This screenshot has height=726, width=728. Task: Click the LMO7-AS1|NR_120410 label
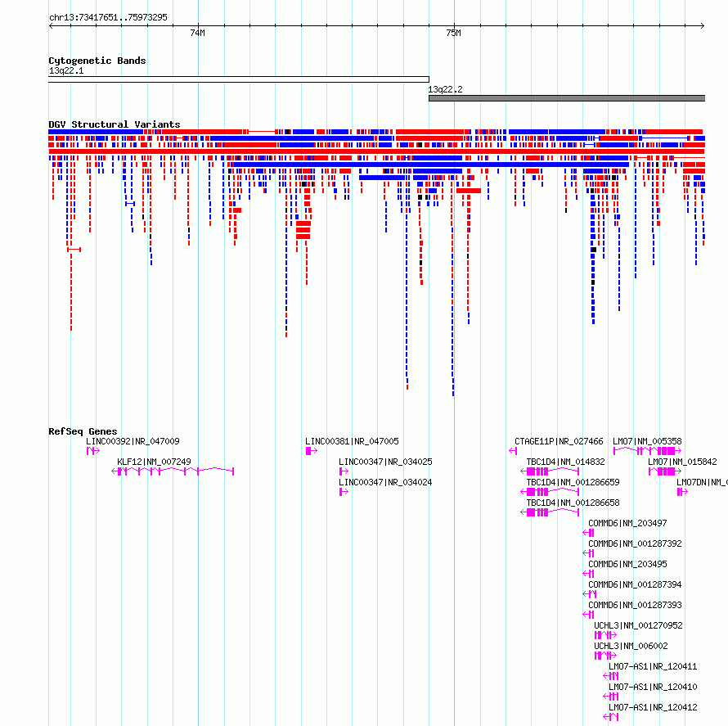[653, 687]
